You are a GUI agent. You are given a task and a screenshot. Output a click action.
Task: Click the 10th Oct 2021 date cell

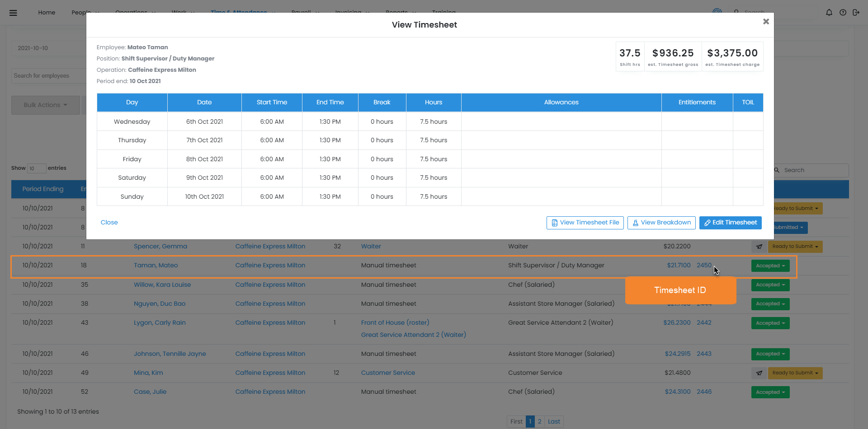click(204, 196)
